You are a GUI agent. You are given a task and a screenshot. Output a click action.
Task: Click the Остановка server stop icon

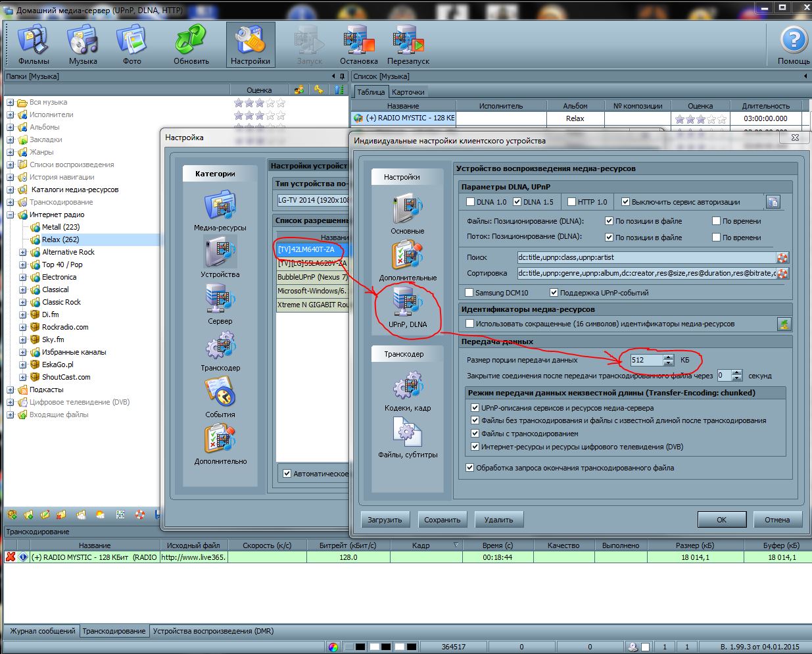tap(358, 43)
